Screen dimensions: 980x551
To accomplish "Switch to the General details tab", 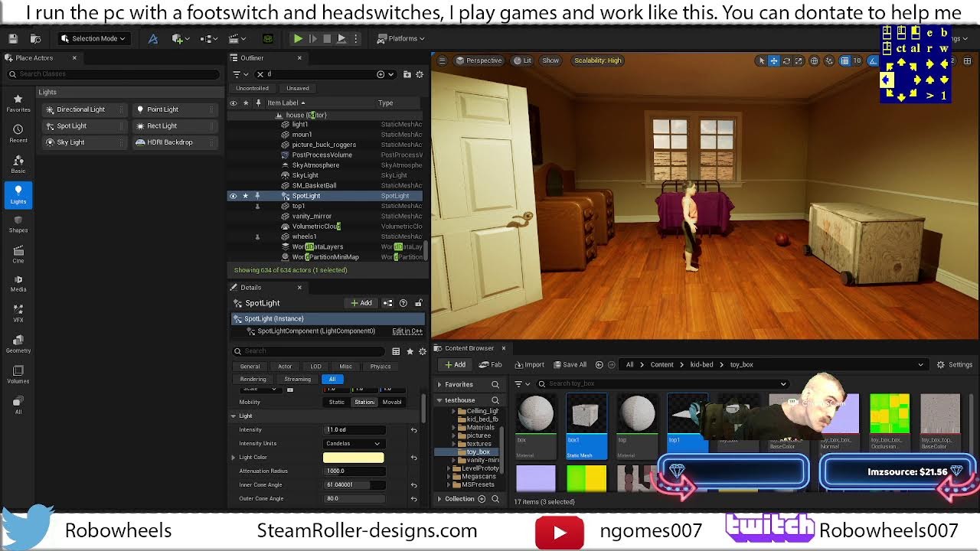I will (x=250, y=367).
